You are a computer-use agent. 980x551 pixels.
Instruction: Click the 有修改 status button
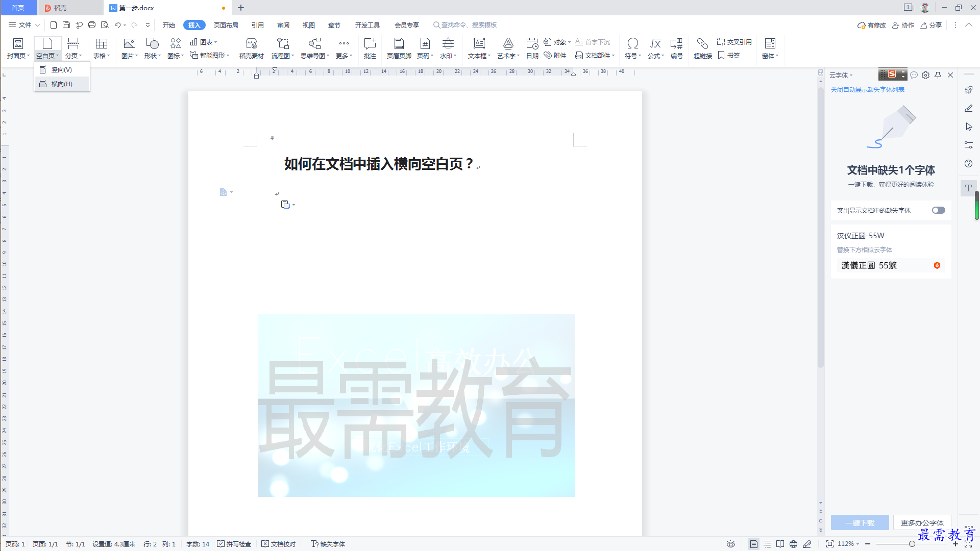(x=872, y=25)
